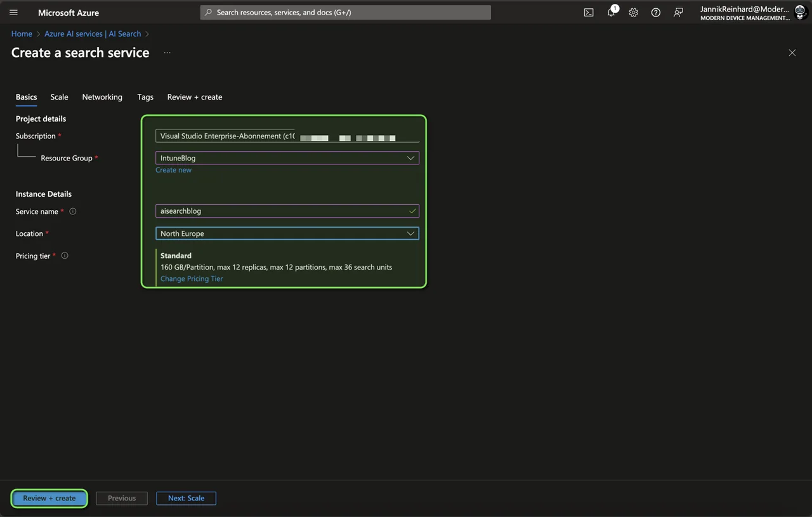The image size is (812, 517).
Task: Click the search magnifier icon
Action: pyautogui.click(x=208, y=13)
